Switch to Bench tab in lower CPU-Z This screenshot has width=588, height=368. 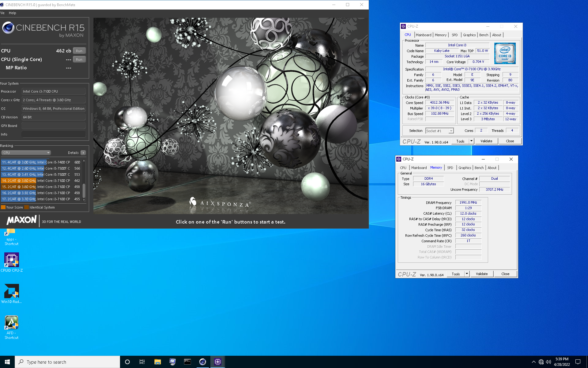479,168
